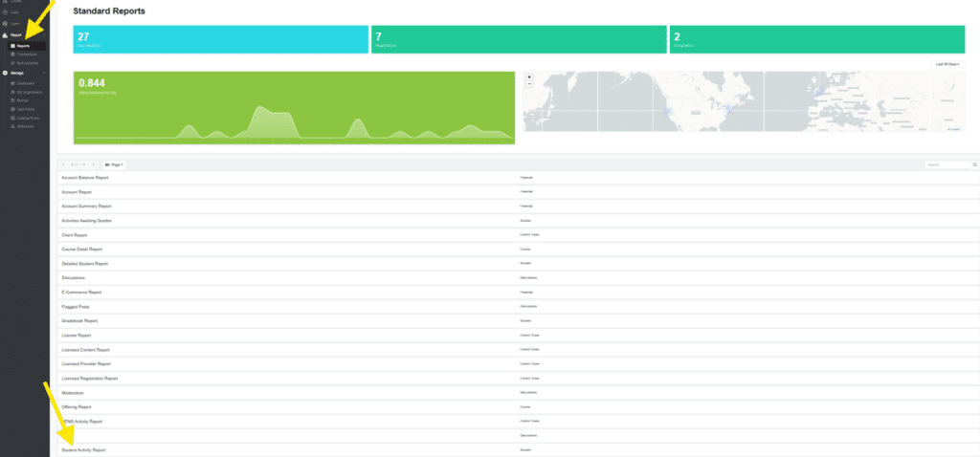Open Client Report

click(518, 235)
